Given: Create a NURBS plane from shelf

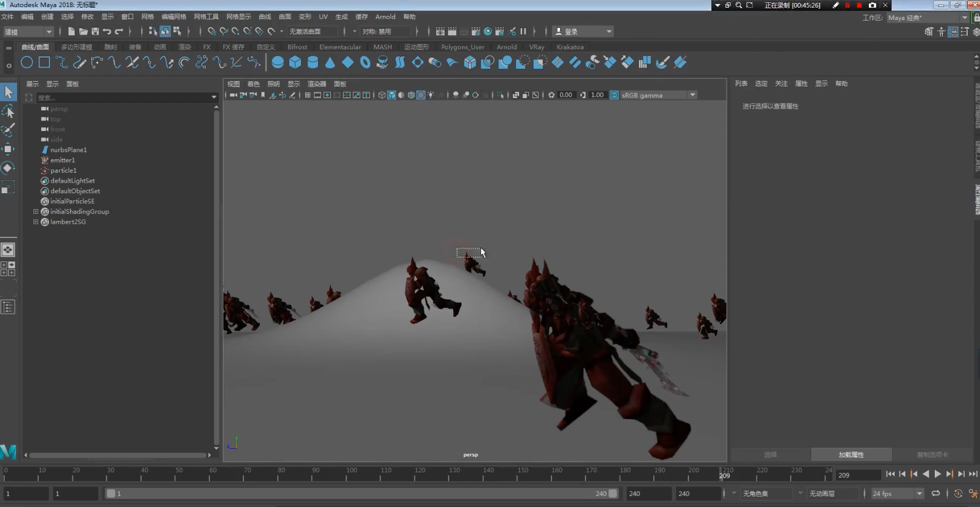Looking at the screenshot, I should click(x=348, y=62).
